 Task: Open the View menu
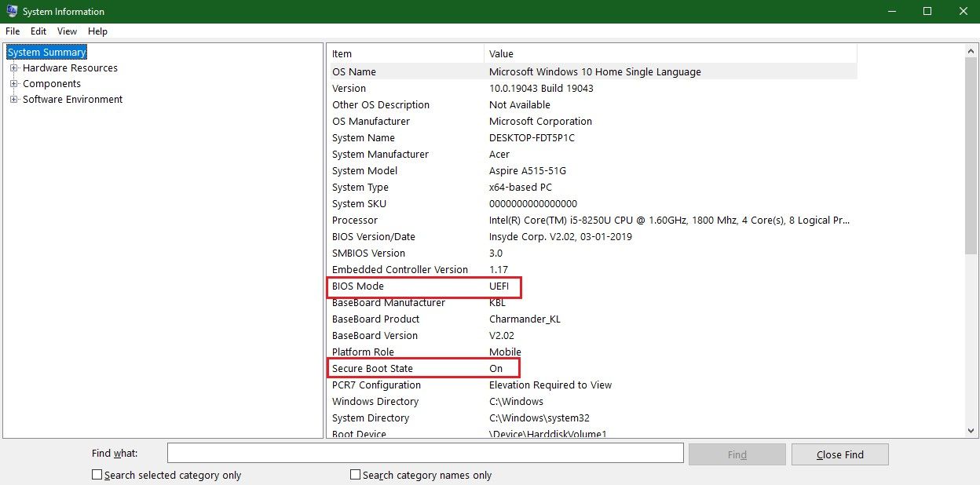pos(67,31)
